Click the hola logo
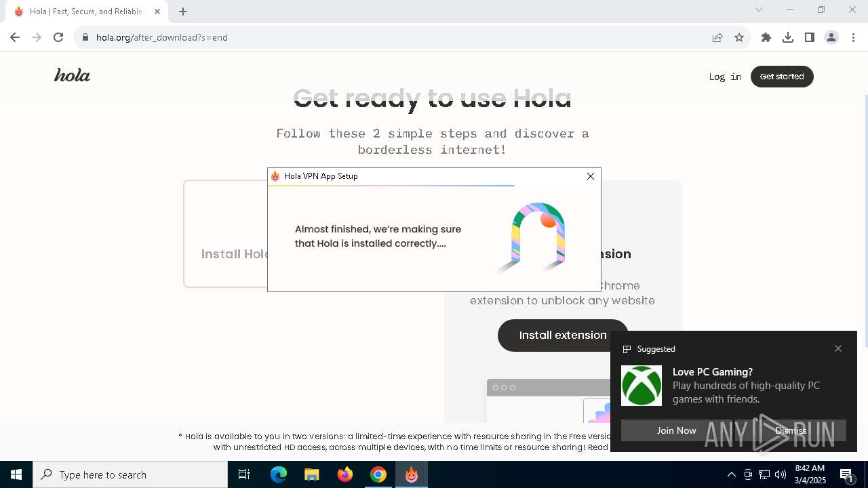868x488 pixels. coord(72,75)
